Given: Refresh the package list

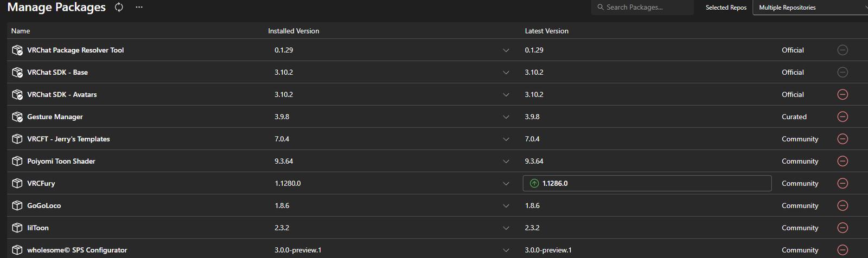Looking at the screenshot, I should click(119, 8).
